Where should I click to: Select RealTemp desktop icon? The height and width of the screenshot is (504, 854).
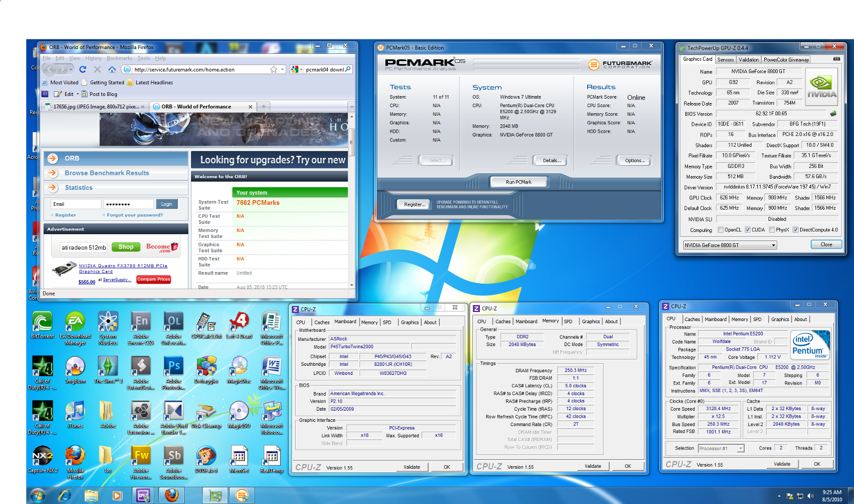[x=271, y=460]
